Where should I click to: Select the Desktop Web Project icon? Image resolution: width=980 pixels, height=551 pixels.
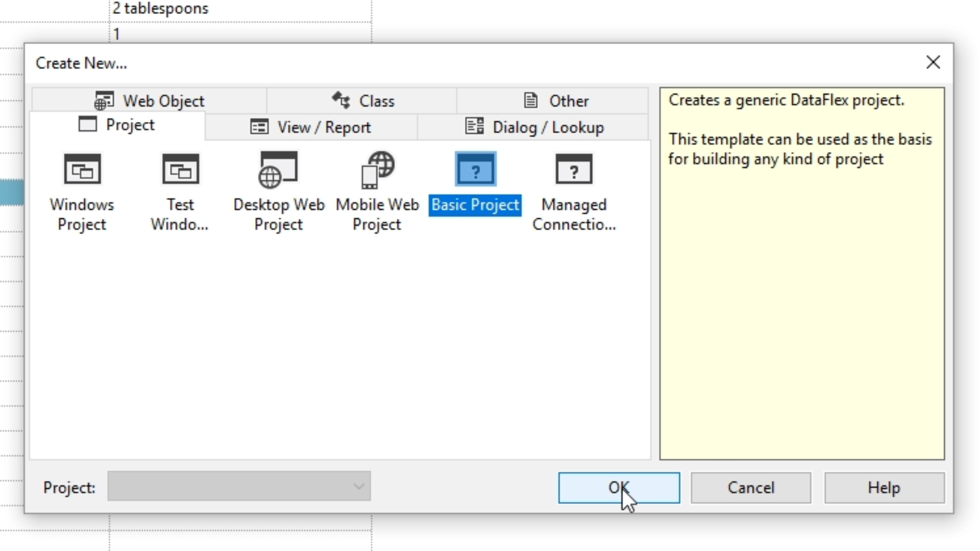(278, 169)
